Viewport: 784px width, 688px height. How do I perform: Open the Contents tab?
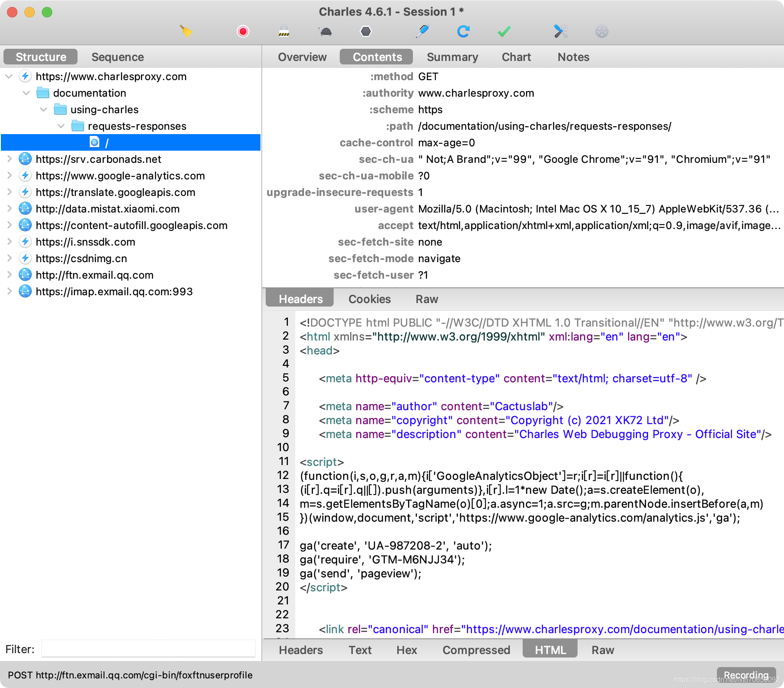tap(377, 57)
